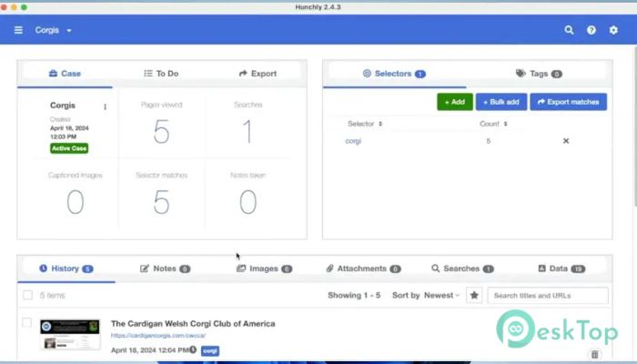This screenshot has width=637, height=364.
Task: Open the hamburger menu
Action: (x=18, y=30)
